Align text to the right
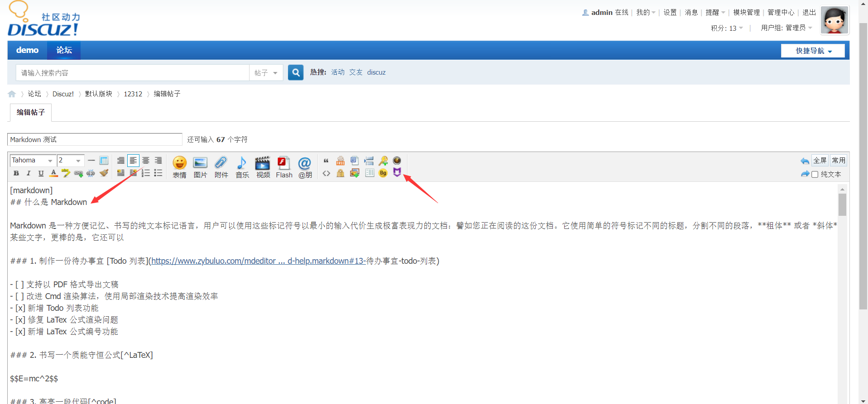This screenshot has width=868, height=404. click(x=158, y=160)
